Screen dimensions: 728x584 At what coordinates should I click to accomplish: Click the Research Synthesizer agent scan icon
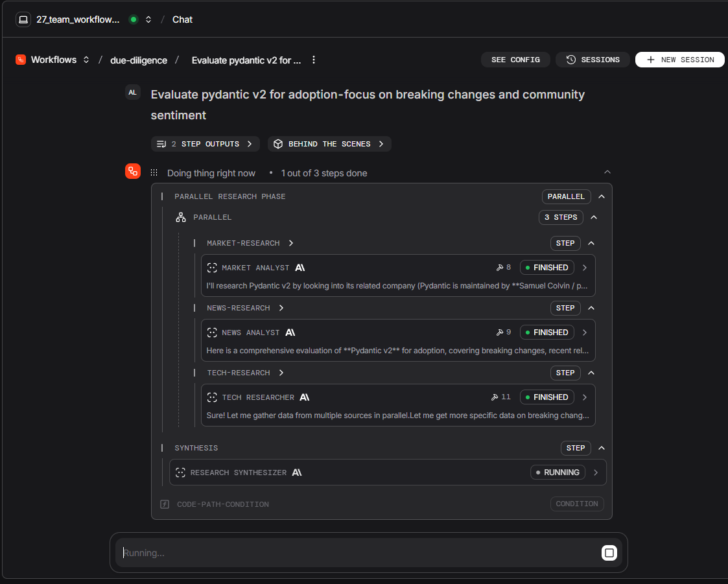click(181, 473)
